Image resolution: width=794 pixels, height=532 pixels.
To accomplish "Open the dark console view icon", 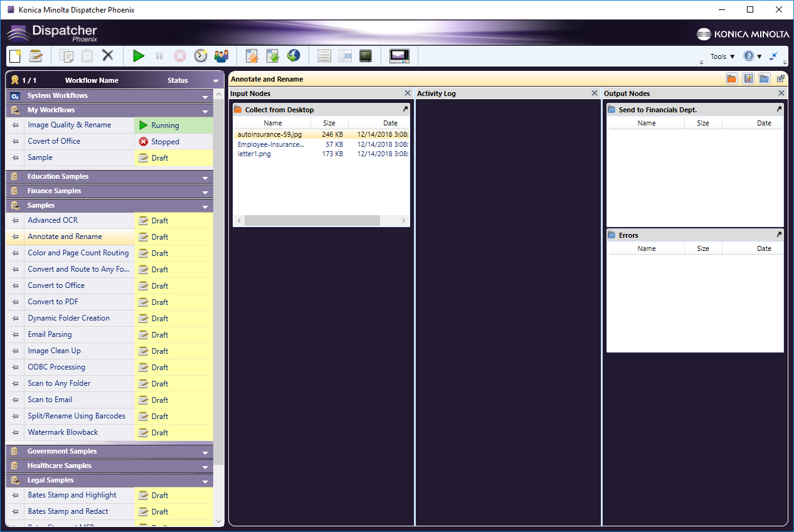I will pos(366,56).
